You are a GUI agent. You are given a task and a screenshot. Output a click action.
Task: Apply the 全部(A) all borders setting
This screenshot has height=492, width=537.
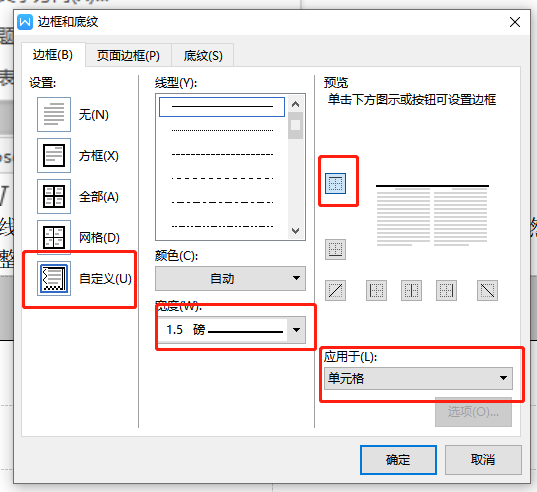click(54, 197)
